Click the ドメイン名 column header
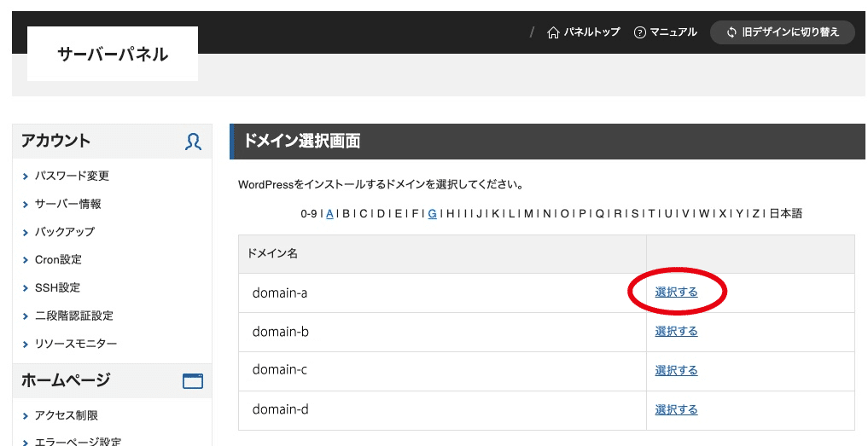868x446 pixels. 442,254
